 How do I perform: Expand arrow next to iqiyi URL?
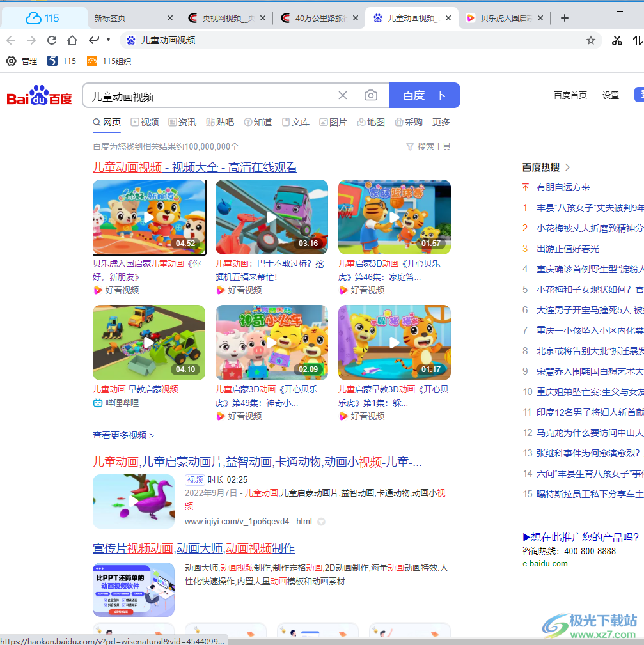click(x=322, y=522)
